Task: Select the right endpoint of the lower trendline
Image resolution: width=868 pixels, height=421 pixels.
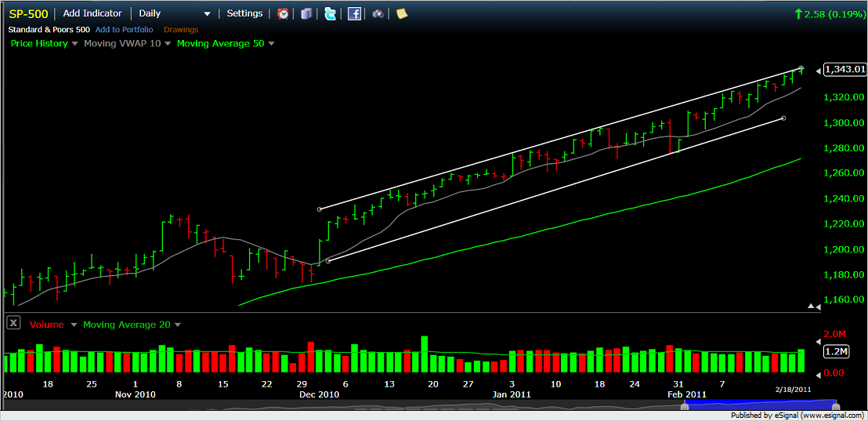Action: [x=783, y=118]
